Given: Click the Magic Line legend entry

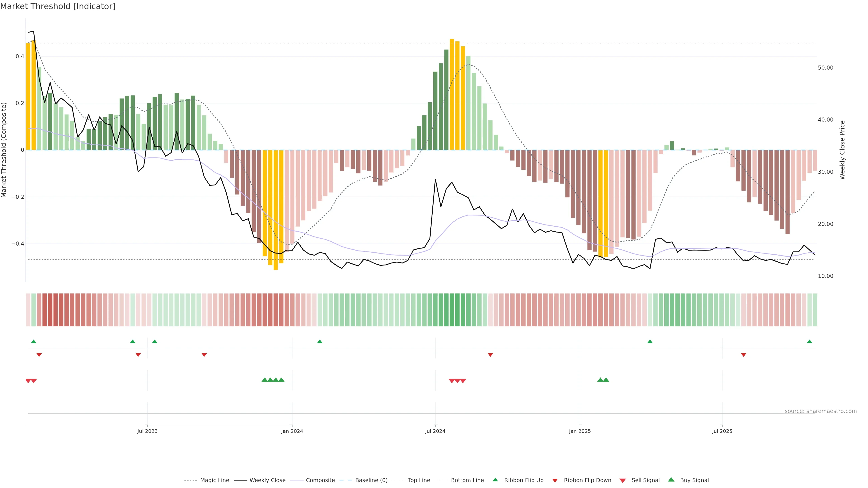Looking at the screenshot, I should pyautogui.click(x=214, y=480).
